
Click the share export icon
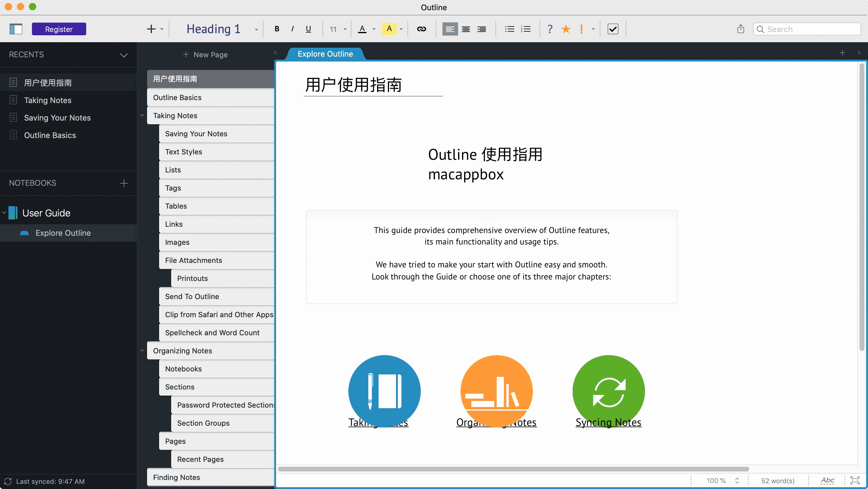click(741, 29)
